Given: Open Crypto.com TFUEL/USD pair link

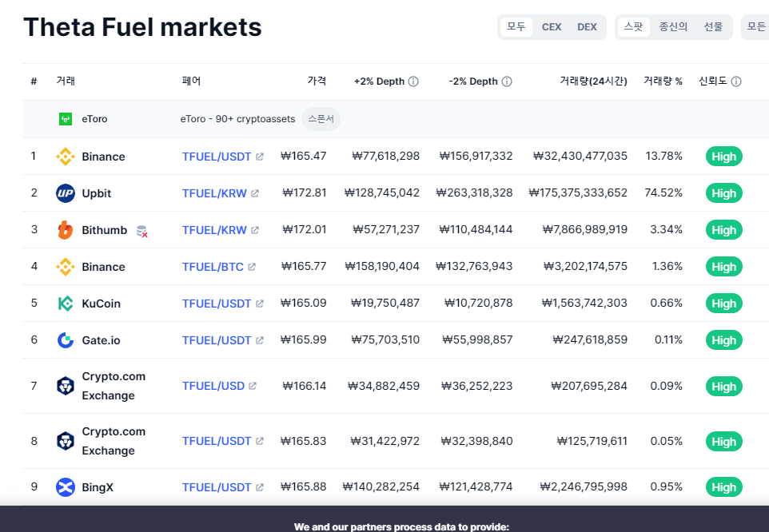Looking at the screenshot, I should (x=213, y=386).
